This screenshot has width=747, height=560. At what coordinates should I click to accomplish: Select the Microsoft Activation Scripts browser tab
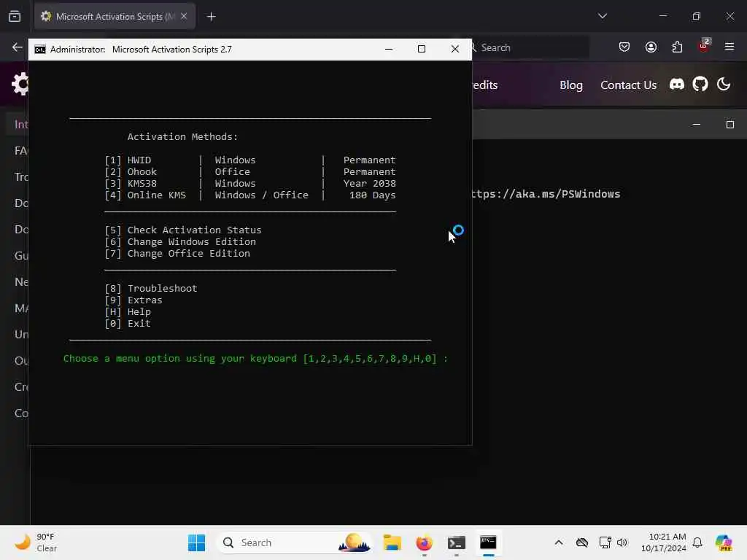click(x=115, y=16)
